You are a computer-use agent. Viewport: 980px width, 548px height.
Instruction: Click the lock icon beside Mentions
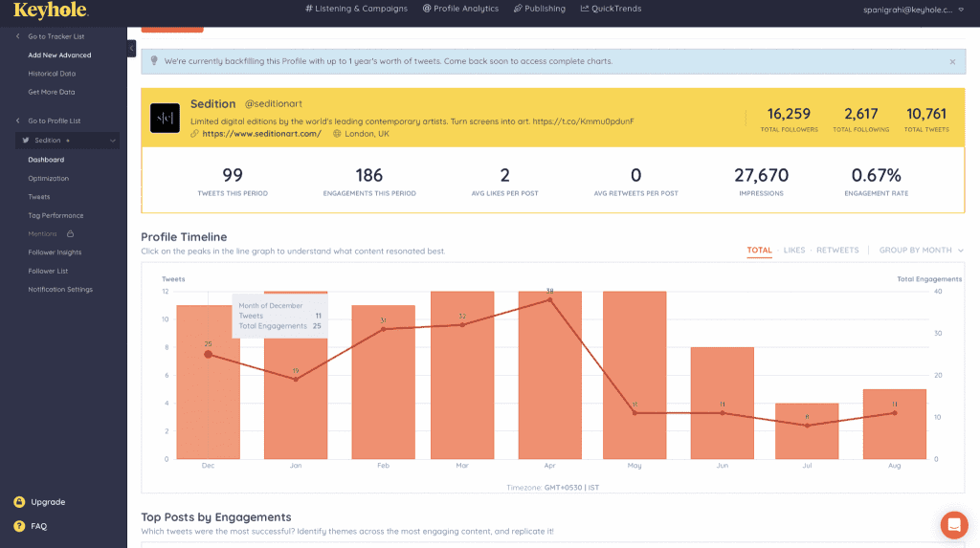tap(71, 233)
